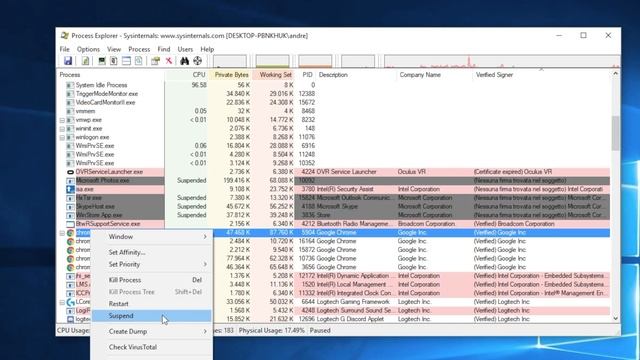The height and width of the screenshot is (360, 640).
Task: Select the VideoCardMonitorII.exe row
Action: pyautogui.click(x=334, y=102)
